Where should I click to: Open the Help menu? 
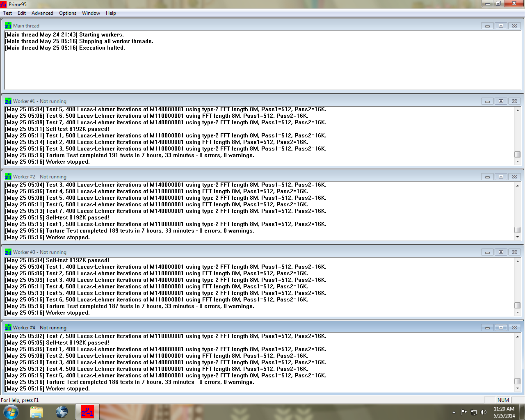(x=111, y=13)
